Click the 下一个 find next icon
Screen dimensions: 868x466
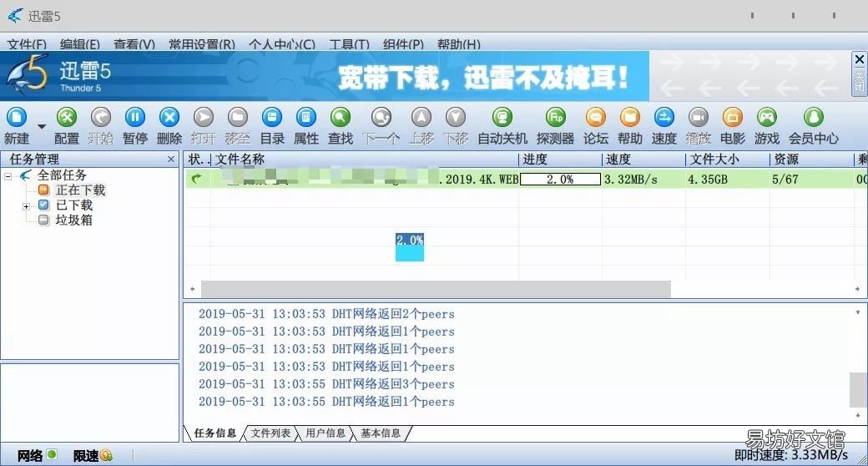[x=381, y=117]
